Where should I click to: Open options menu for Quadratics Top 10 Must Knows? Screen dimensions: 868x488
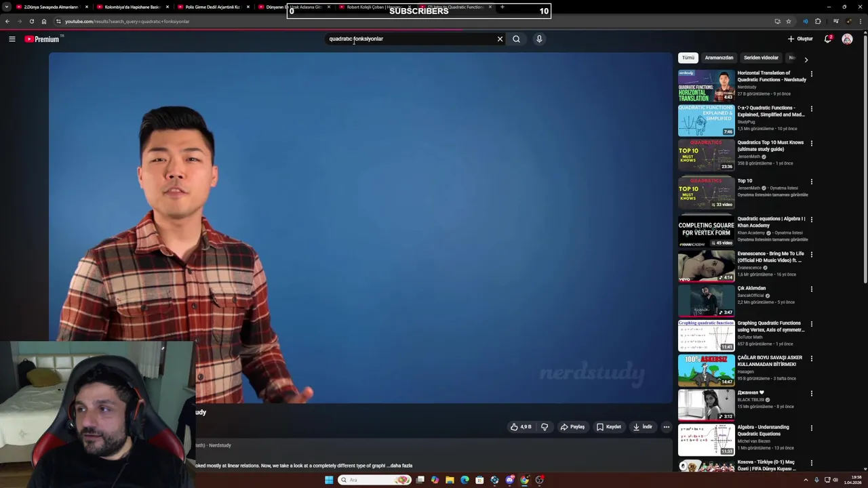pos(812,144)
